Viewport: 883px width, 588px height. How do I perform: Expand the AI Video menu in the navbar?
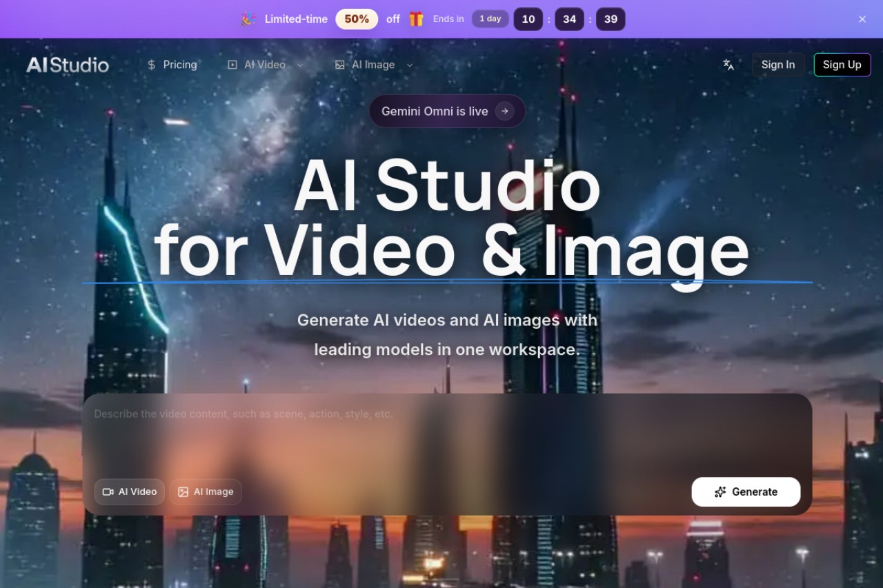click(266, 65)
